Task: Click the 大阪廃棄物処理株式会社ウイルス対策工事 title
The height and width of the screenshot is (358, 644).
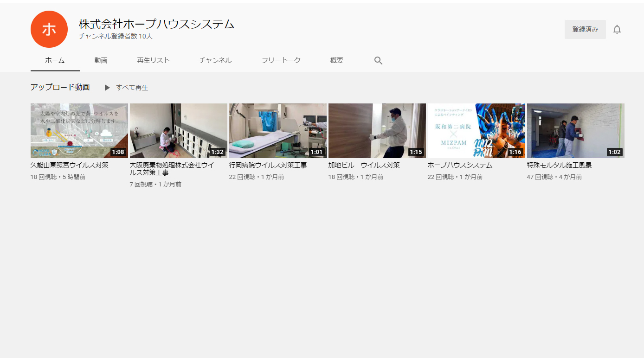Action: click(x=172, y=169)
